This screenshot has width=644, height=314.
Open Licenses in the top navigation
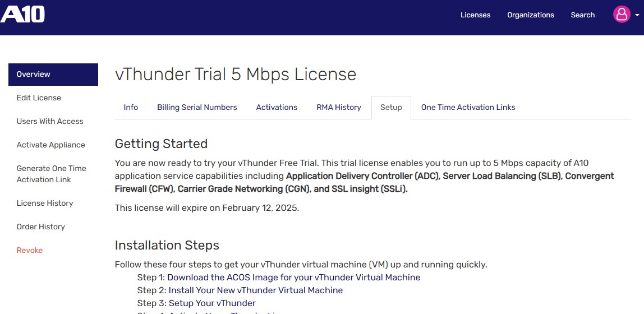(475, 15)
